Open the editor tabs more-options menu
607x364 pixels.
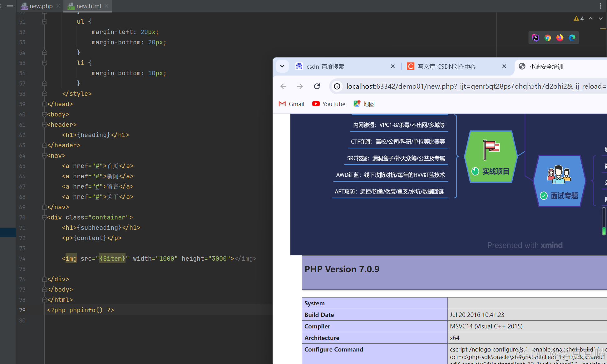pos(600,6)
